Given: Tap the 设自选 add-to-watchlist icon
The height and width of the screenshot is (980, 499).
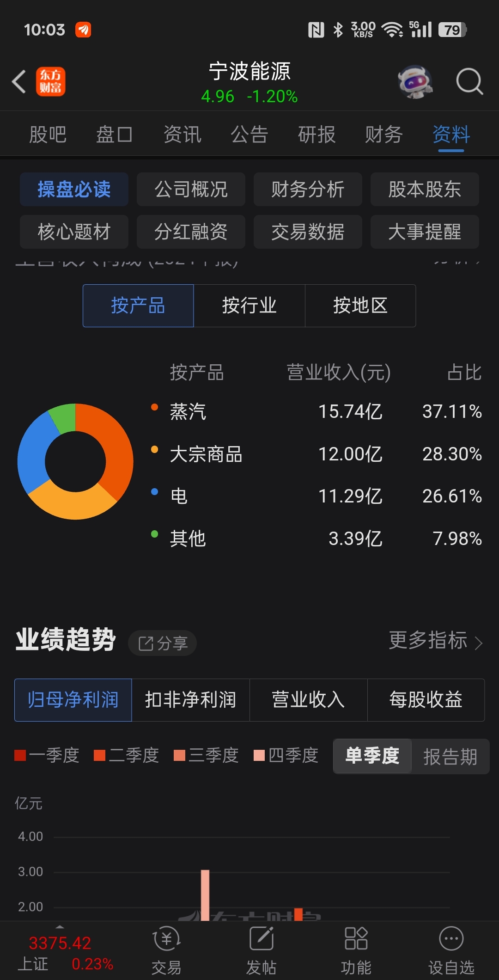Looking at the screenshot, I should coord(451,939).
